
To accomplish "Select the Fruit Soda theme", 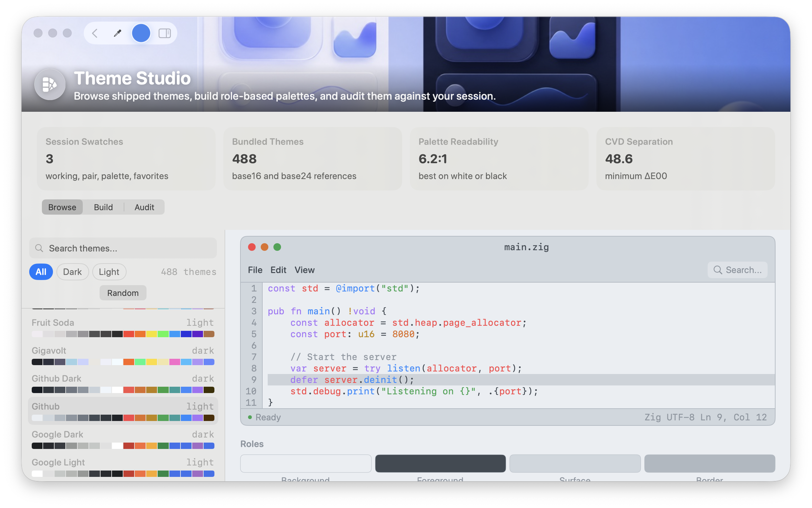I will click(123, 328).
